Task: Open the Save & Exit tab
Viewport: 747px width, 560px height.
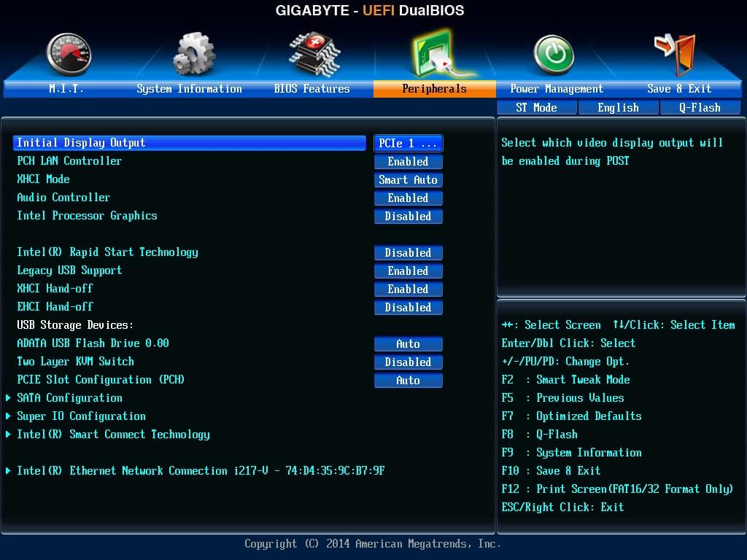Action: (679, 88)
